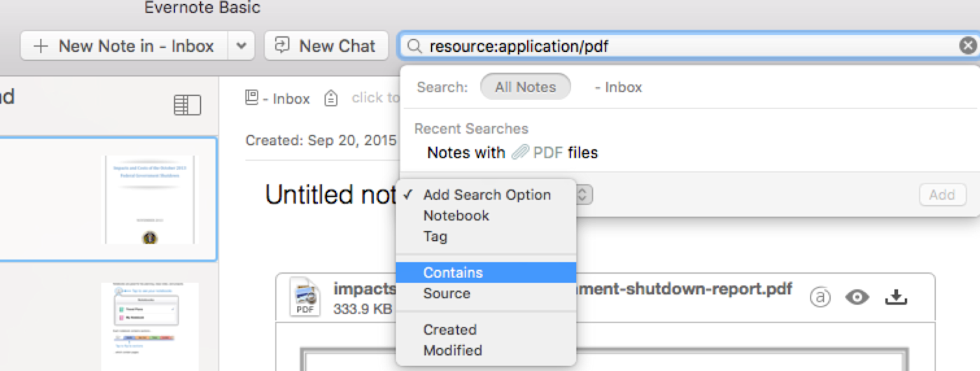The height and width of the screenshot is (371, 980).
Task: Click the New Note in - Inbox button
Action: point(124,46)
